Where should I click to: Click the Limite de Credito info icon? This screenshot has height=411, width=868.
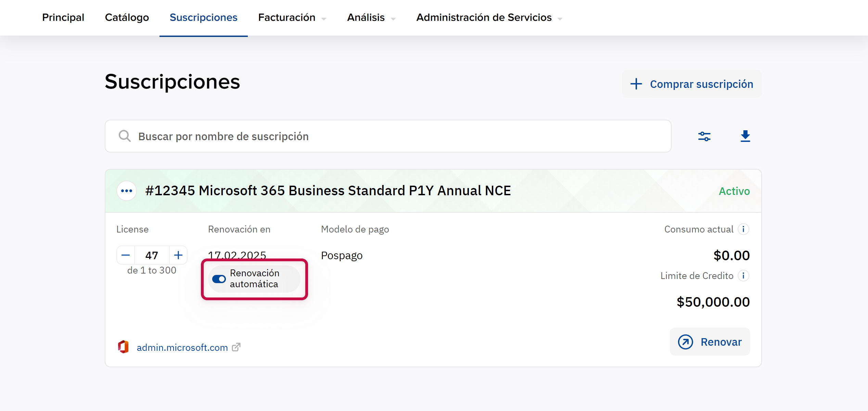point(743,276)
